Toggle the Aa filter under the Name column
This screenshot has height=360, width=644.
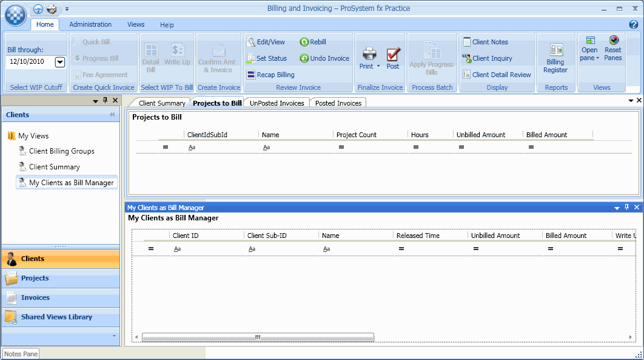tap(266, 147)
